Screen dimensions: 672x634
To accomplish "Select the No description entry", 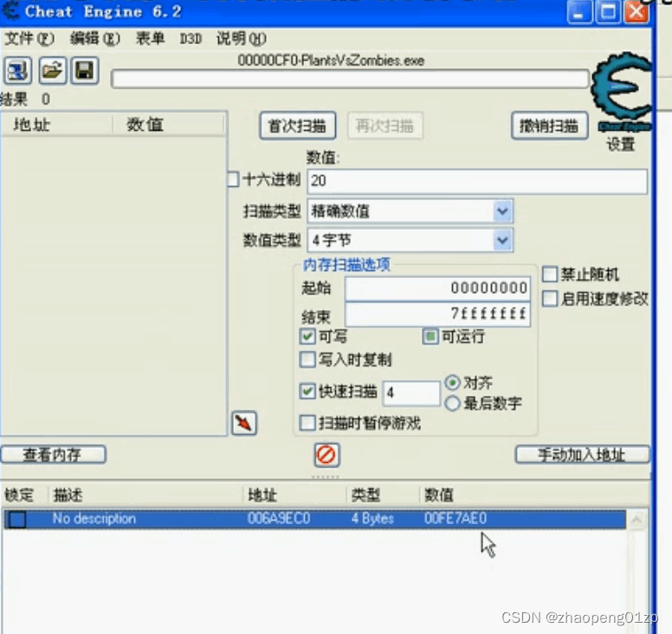I will pos(94,519).
